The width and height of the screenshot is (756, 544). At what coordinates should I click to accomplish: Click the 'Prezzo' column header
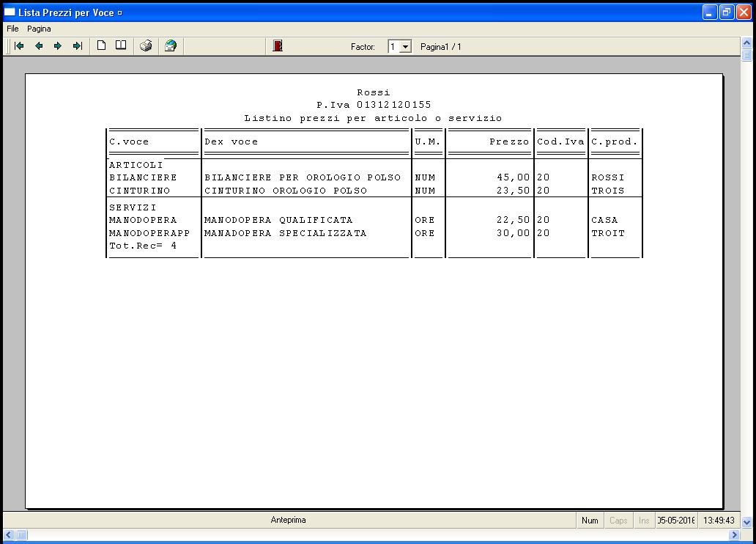tap(509, 141)
